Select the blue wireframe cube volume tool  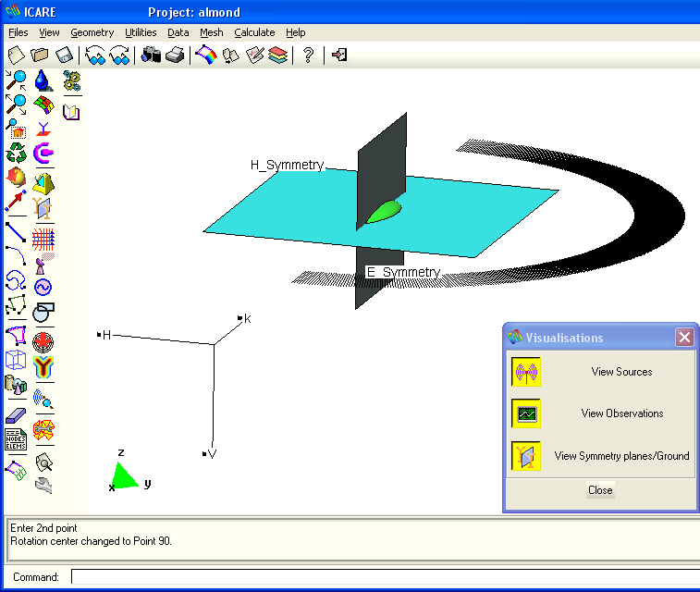(x=16, y=360)
